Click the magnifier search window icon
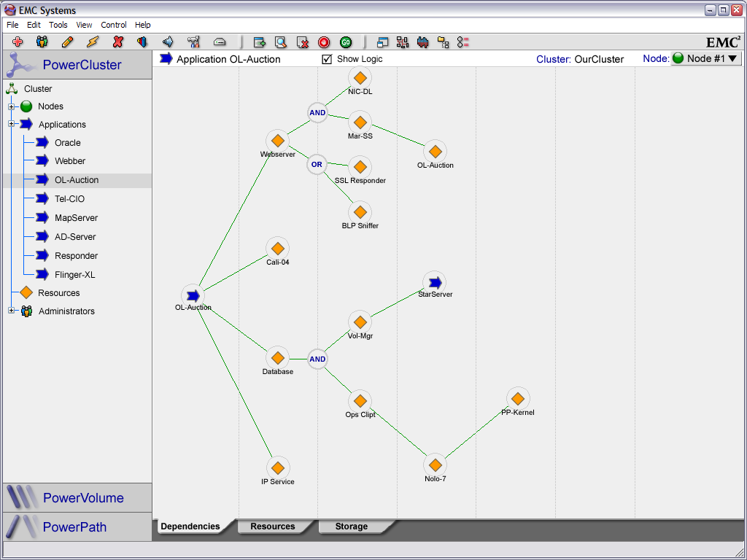Screen dimensions: 747x560 point(281,42)
